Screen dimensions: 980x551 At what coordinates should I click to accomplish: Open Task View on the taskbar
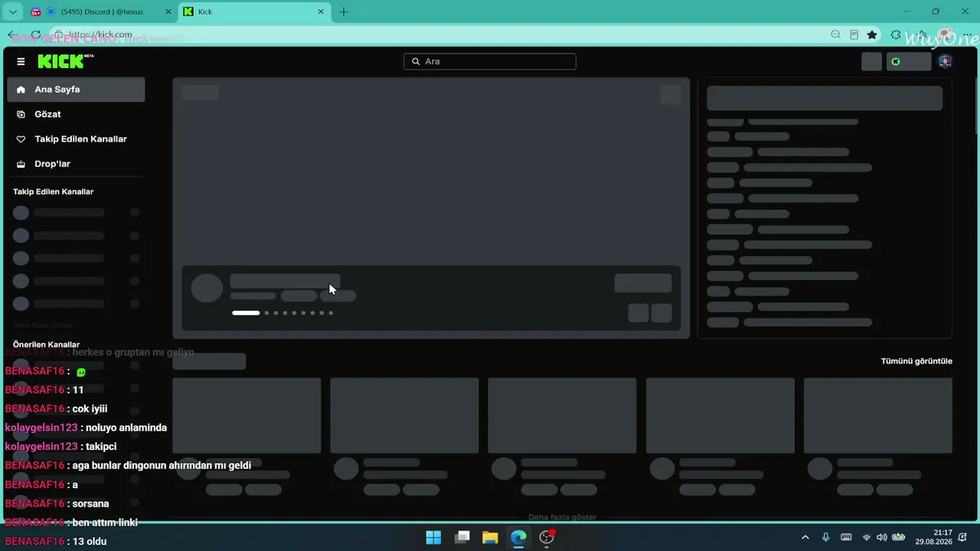[462, 537]
